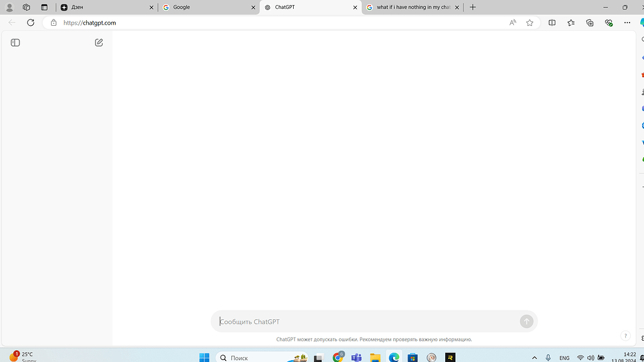Screen dimensions: 644x362
Task: Toggle the ChatGPT sidebar panel
Action: [14, 42]
